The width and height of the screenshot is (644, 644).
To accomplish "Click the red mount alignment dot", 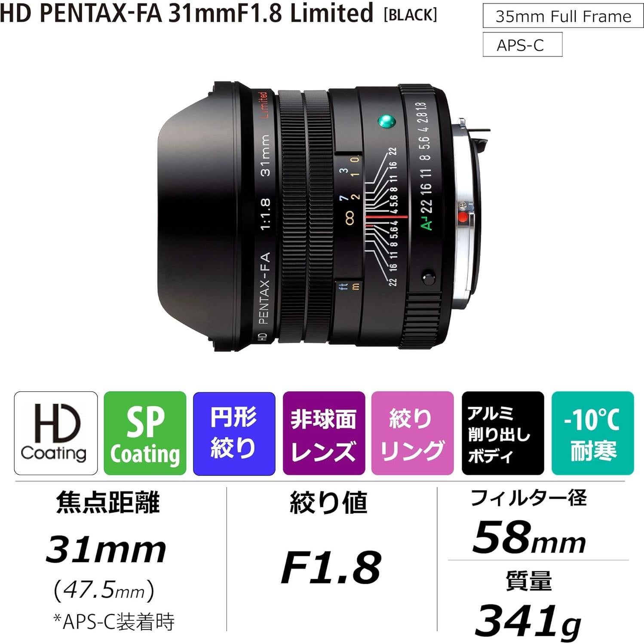I will pyautogui.click(x=463, y=218).
